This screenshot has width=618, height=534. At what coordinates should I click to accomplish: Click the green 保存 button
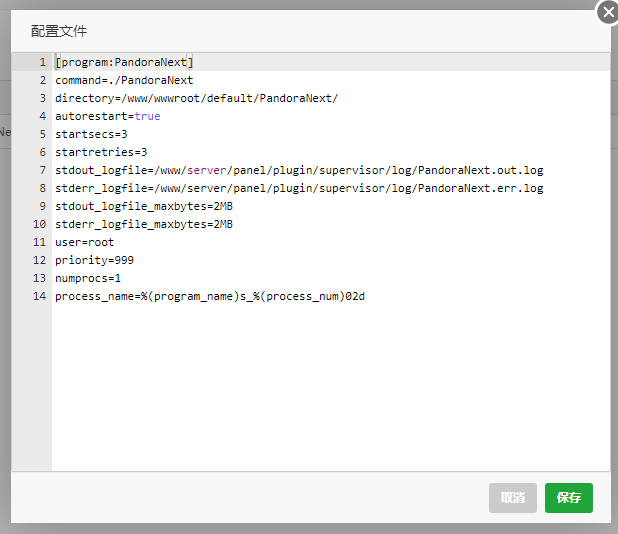point(569,498)
